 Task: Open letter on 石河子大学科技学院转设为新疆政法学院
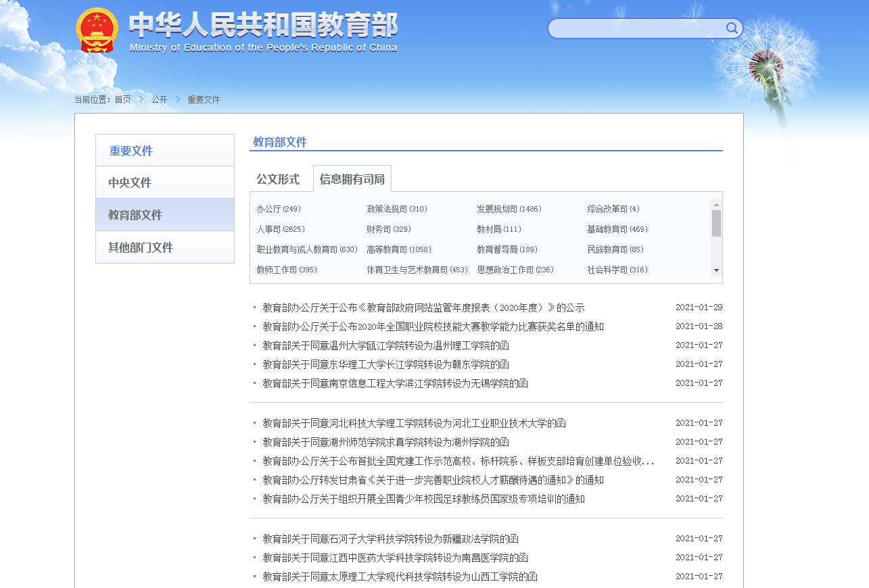click(391, 539)
